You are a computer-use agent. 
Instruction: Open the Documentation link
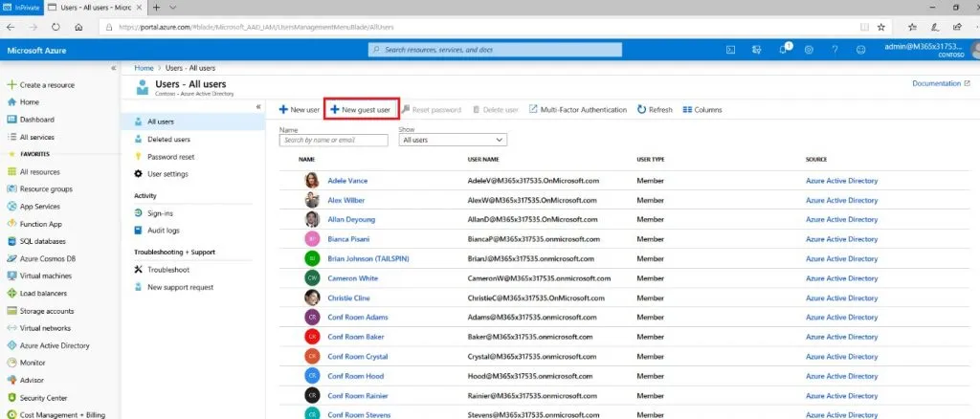pos(941,83)
